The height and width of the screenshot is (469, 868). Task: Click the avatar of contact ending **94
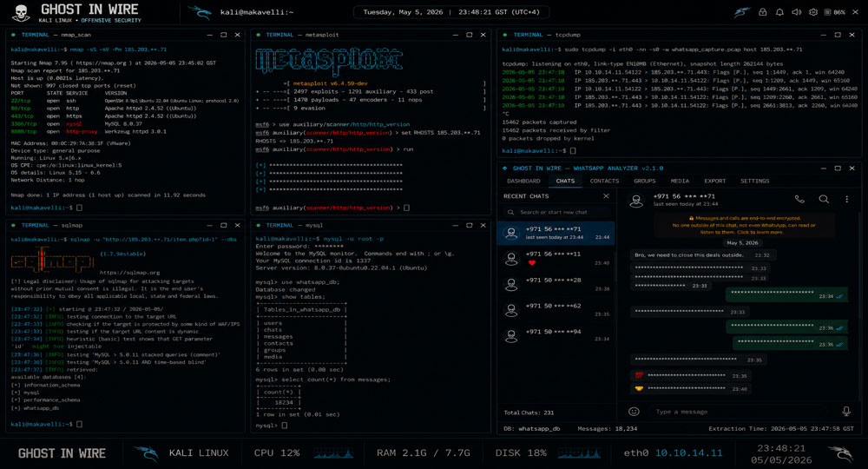[511, 335]
